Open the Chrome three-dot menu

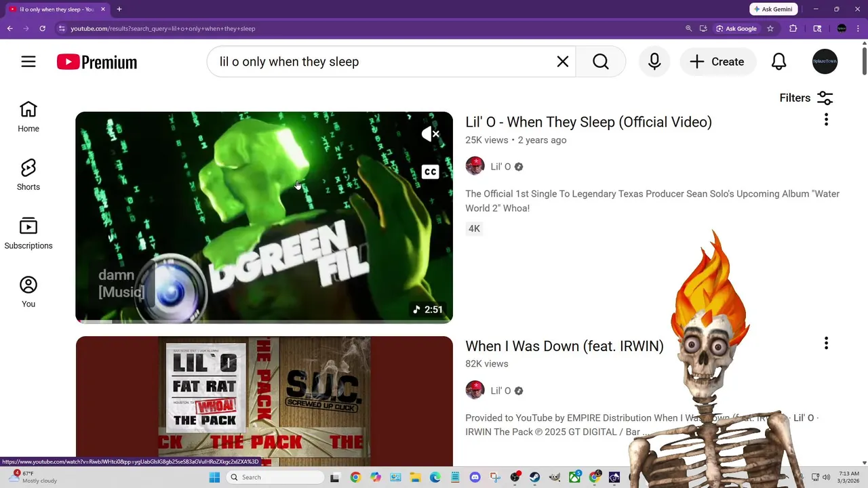[859, 28]
